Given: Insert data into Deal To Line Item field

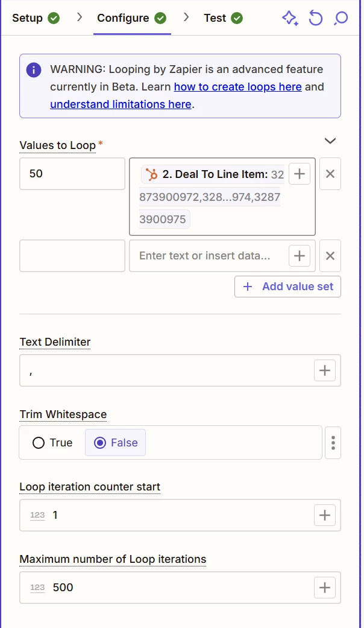Looking at the screenshot, I should tap(299, 174).
